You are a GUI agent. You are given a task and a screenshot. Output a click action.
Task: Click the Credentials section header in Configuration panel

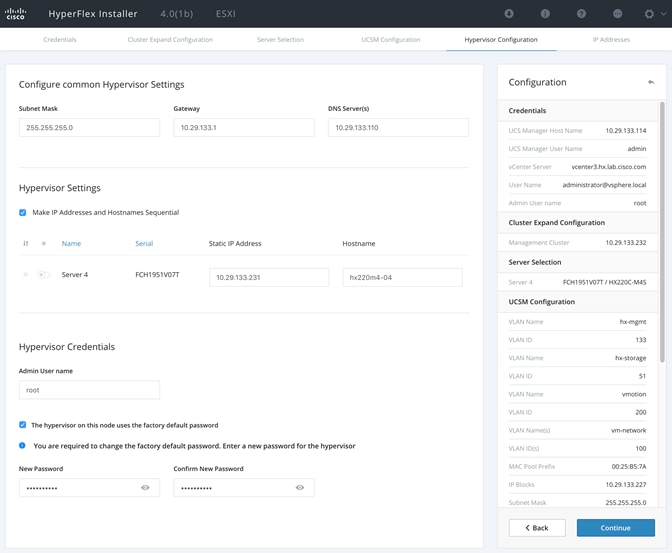578,111
